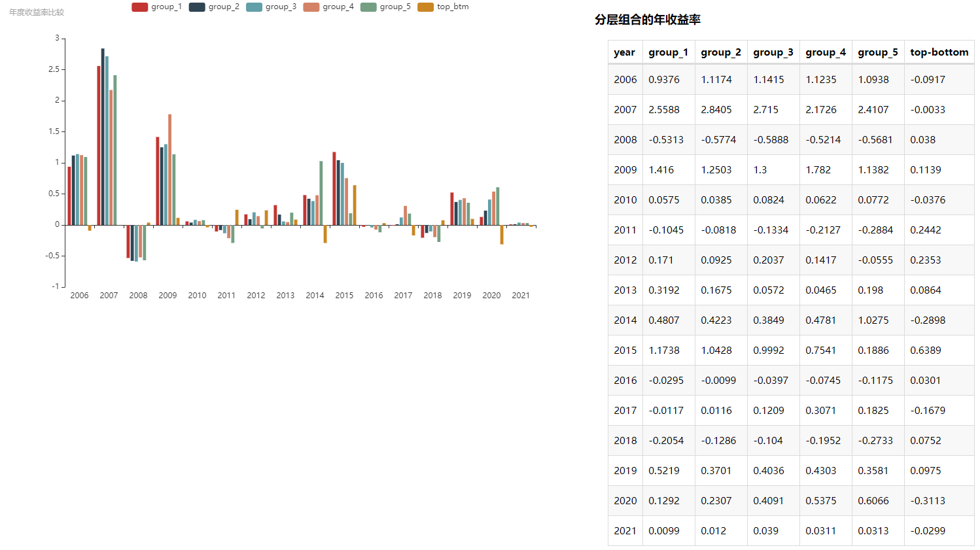Click the 2009 group_4 bar in chart
Screen dimensions: 980x550
coord(170,170)
